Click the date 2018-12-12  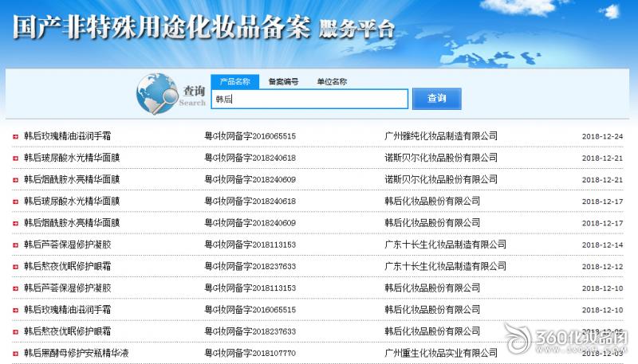coord(602,267)
